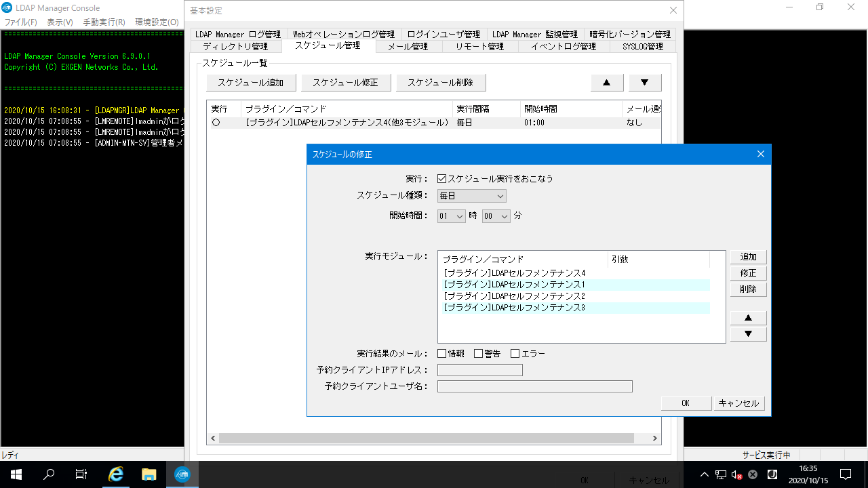Click scroll left arrow of schedule list
868x488 pixels.
pyautogui.click(x=213, y=439)
